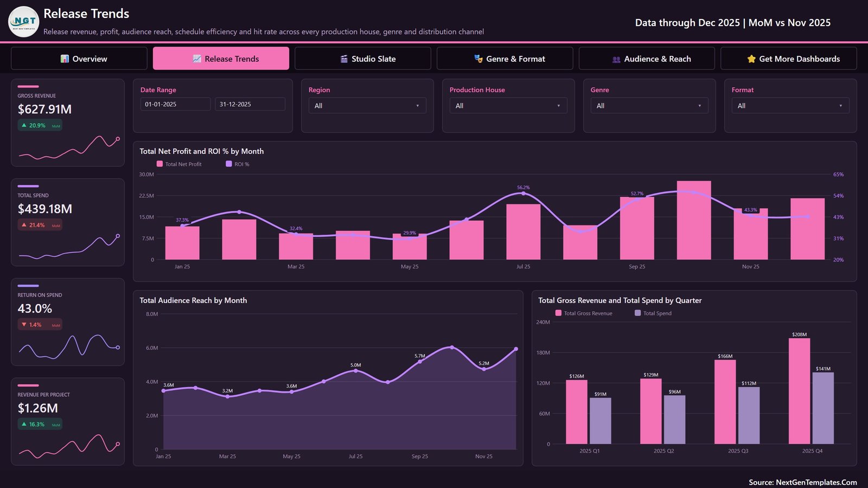Image resolution: width=868 pixels, height=488 pixels.
Task: Open the Studio Slate tab
Action: point(363,59)
